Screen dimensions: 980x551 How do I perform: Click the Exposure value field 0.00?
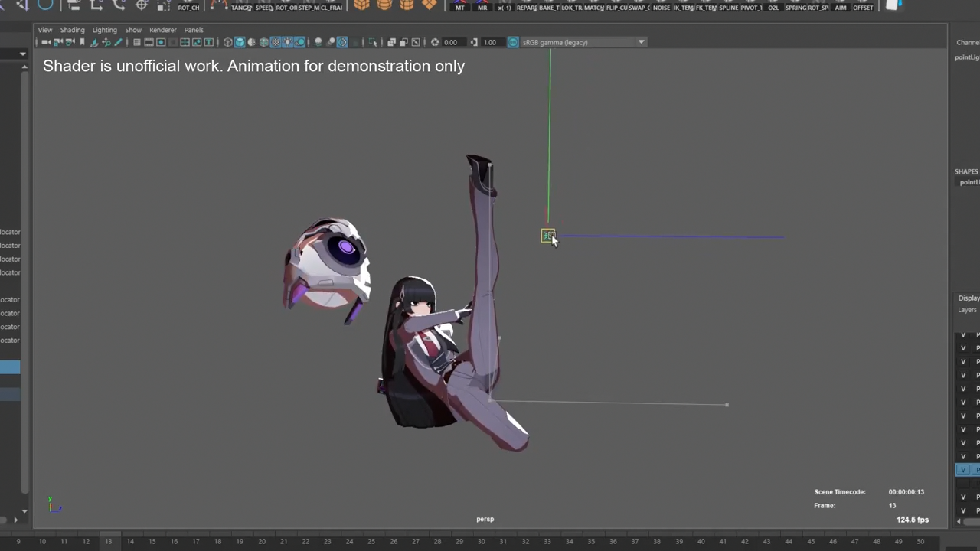pyautogui.click(x=452, y=42)
